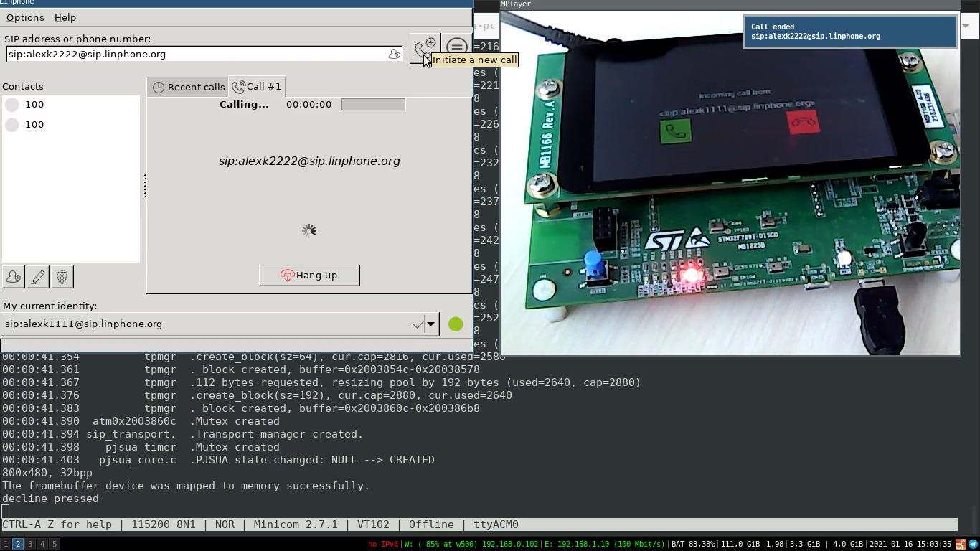Open the Linphone keypad/menu round icon
Image resolution: width=980 pixels, height=551 pixels.
click(x=456, y=48)
